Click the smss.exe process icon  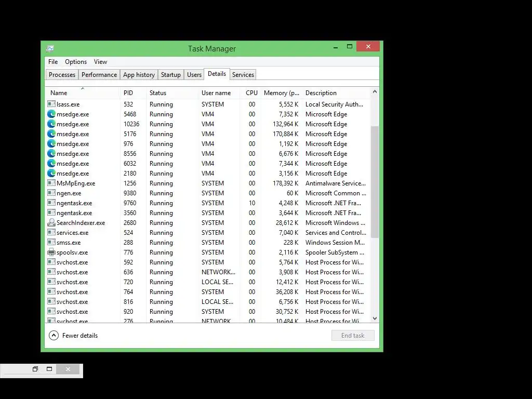tap(51, 242)
